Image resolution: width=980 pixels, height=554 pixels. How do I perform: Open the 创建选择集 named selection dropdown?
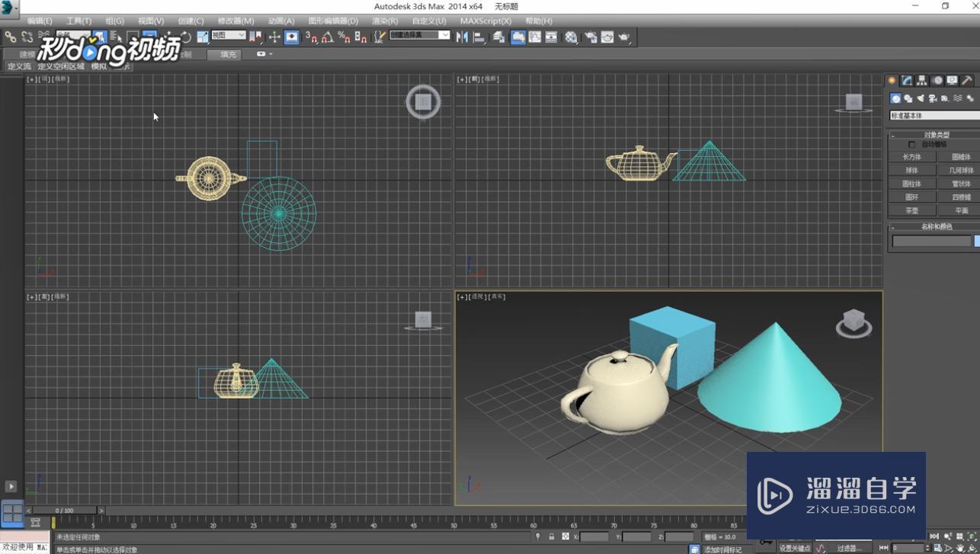click(420, 35)
